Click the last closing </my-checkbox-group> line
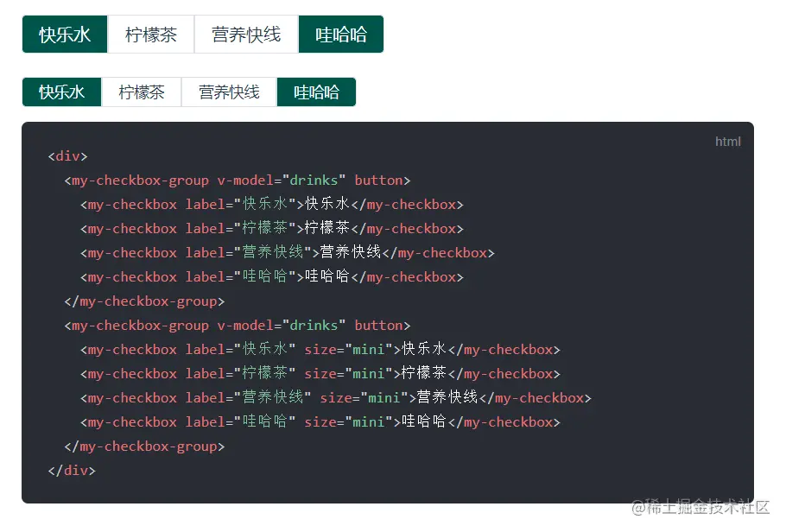786x532 pixels. [x=144, y=446]
